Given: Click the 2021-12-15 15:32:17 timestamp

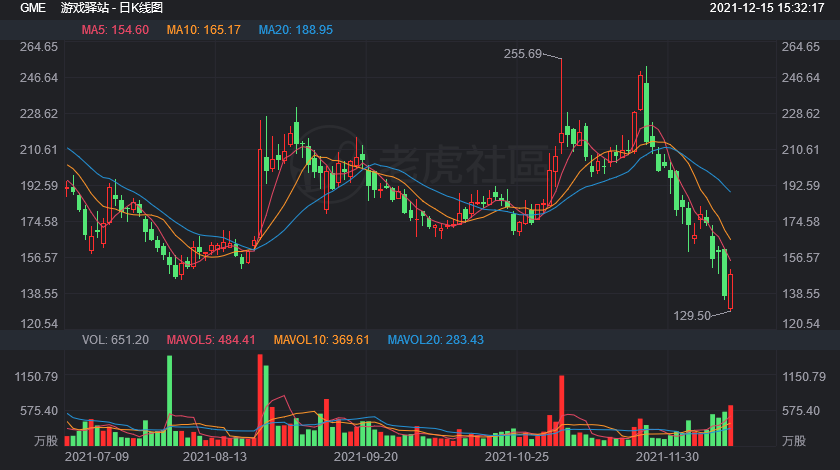Looking at the screenshot, I should click(x=767, y=8).
